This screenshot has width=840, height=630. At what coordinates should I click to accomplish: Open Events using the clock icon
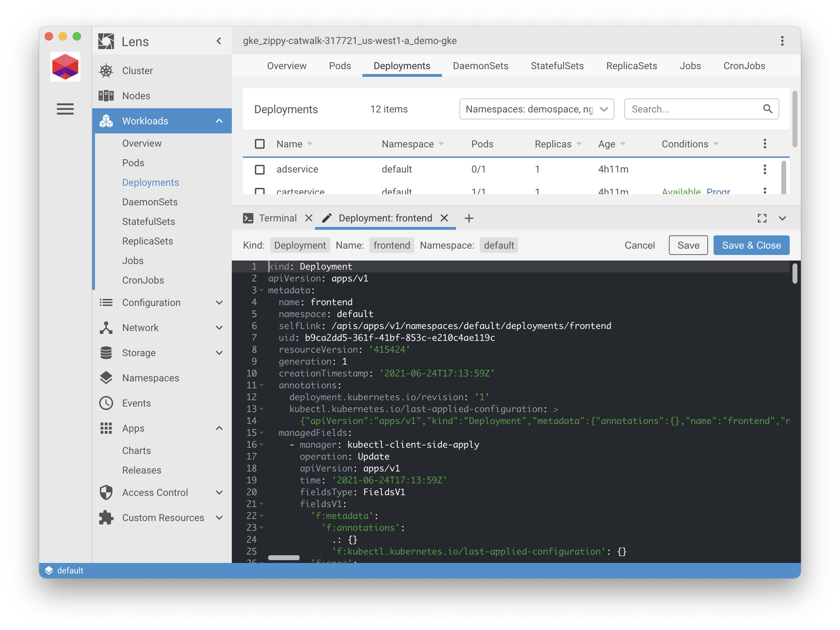click(105, 403)
